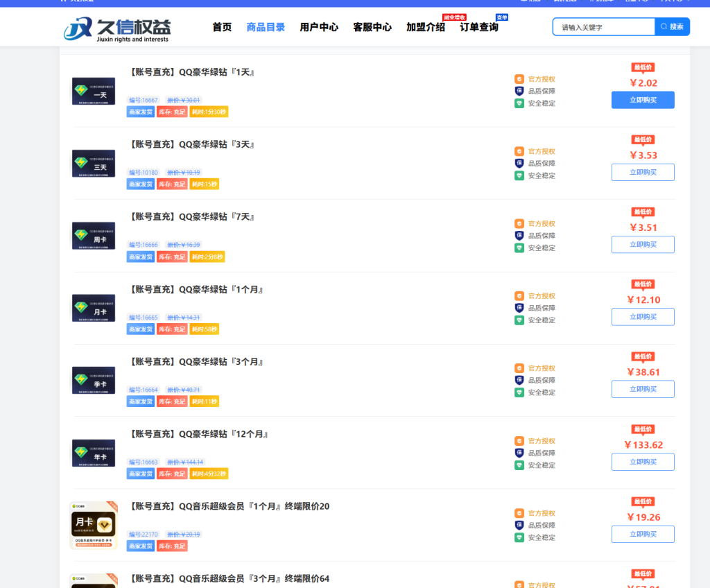Open product title QQ豪华绿钻『3天』
Viewport: 710px width, 588px height.
192,144
